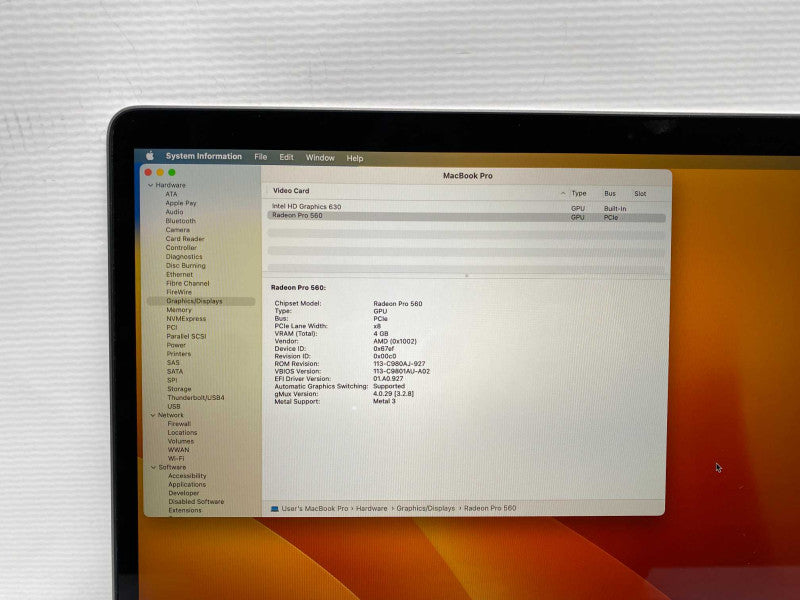
Task: Select Card Reader in the sidebar
Action: click(x=185, y=239)
